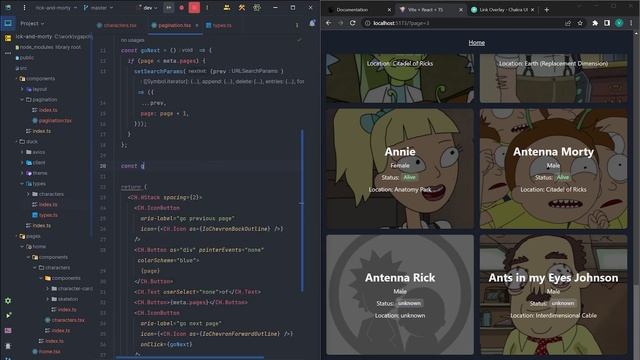Open browser three-dot menu

click(631, 23)
